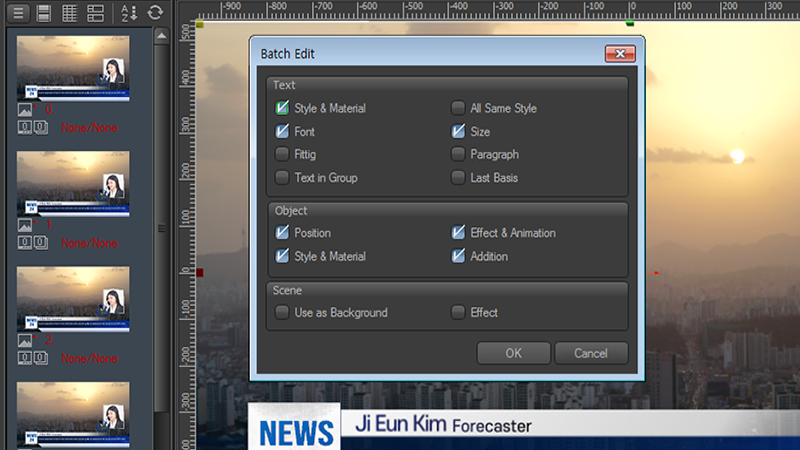Switch to single-column thumbnail view icon
800x450 pixels.
coord(44,13)
